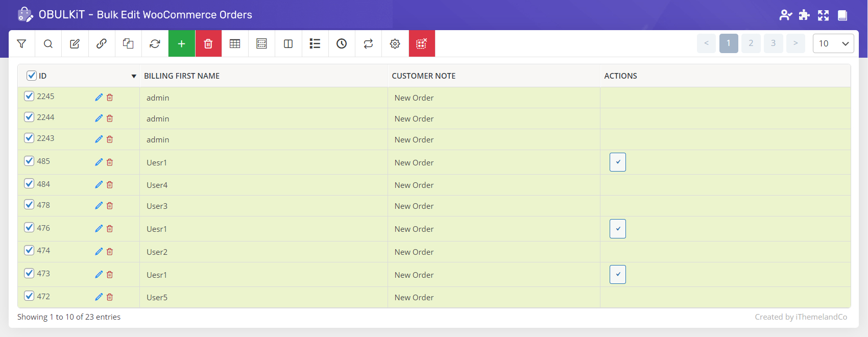The height and width of the screenshot is (337, 868).
Task: Uncheck the checkbox for order 2243
Action: [29, 138]
